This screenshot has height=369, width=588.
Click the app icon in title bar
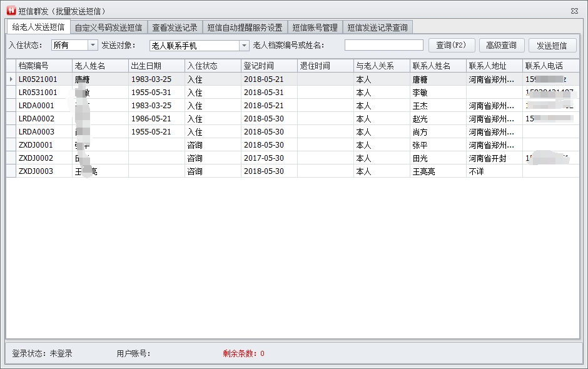pyautogui.click(x=11, y=11)
